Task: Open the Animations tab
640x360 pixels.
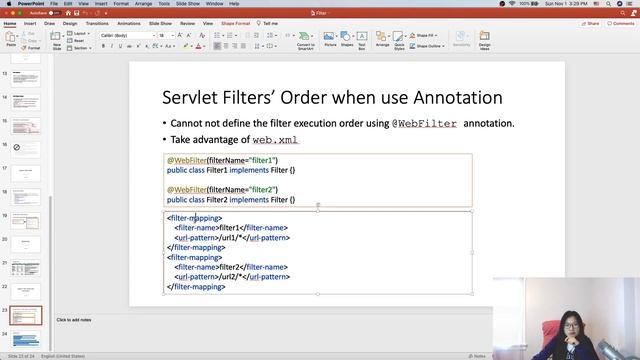Action: [x=129, y=24]
